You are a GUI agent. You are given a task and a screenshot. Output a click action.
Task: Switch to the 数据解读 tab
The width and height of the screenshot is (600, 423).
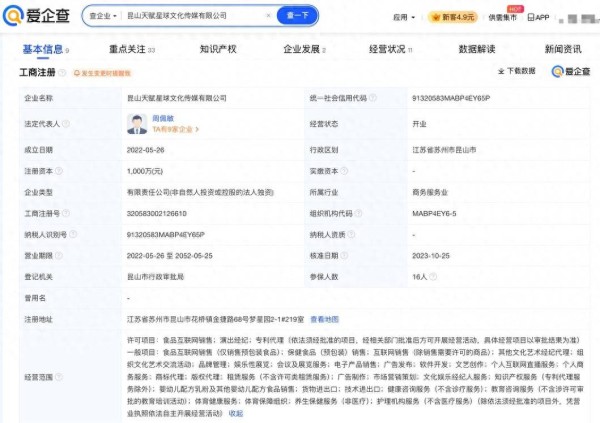[x=477, y=49]
